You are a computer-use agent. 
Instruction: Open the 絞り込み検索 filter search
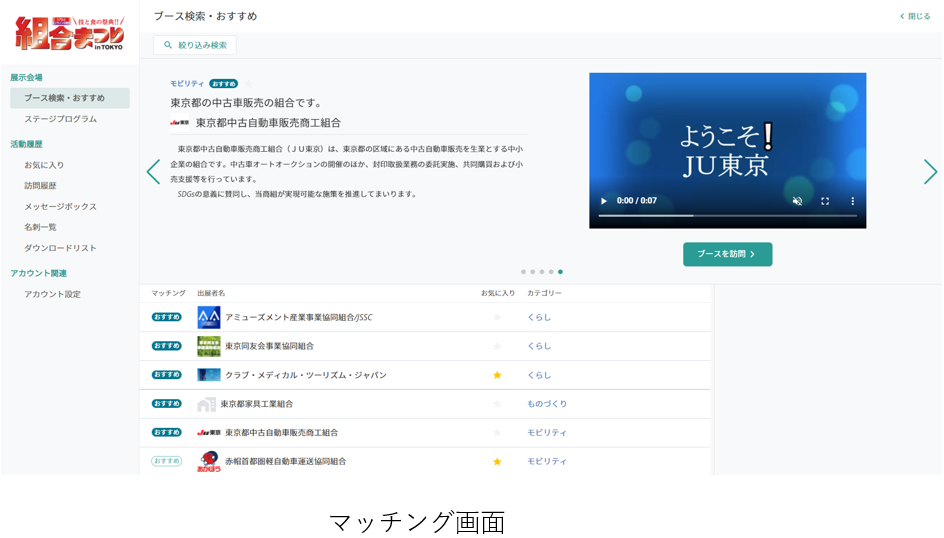click(195, 45)
